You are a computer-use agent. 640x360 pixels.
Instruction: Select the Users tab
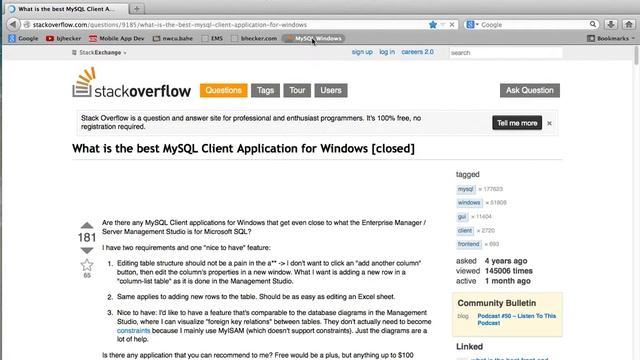pos(331,90)
